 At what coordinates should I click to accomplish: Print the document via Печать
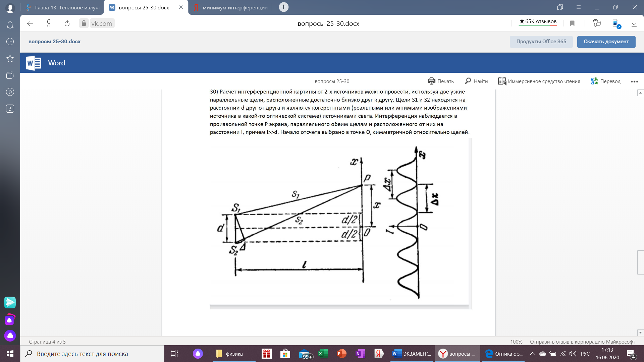tap(440, 81)
